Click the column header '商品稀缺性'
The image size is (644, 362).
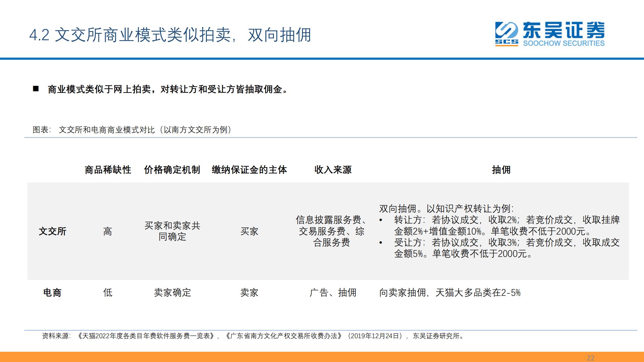[108, 170]
